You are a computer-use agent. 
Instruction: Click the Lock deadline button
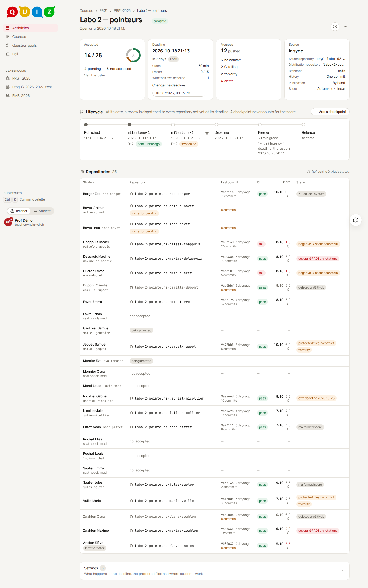point(174,59)
